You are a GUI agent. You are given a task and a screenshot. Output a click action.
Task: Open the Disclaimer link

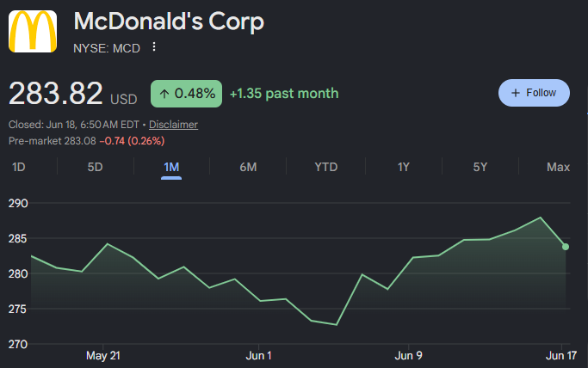[173, 125]
